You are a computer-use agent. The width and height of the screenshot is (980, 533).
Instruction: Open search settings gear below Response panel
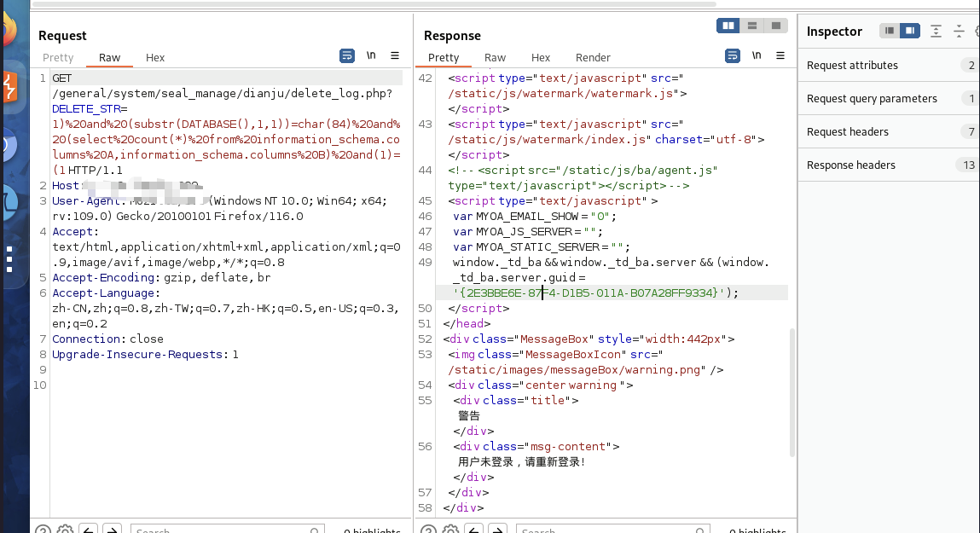coord(450,530)
